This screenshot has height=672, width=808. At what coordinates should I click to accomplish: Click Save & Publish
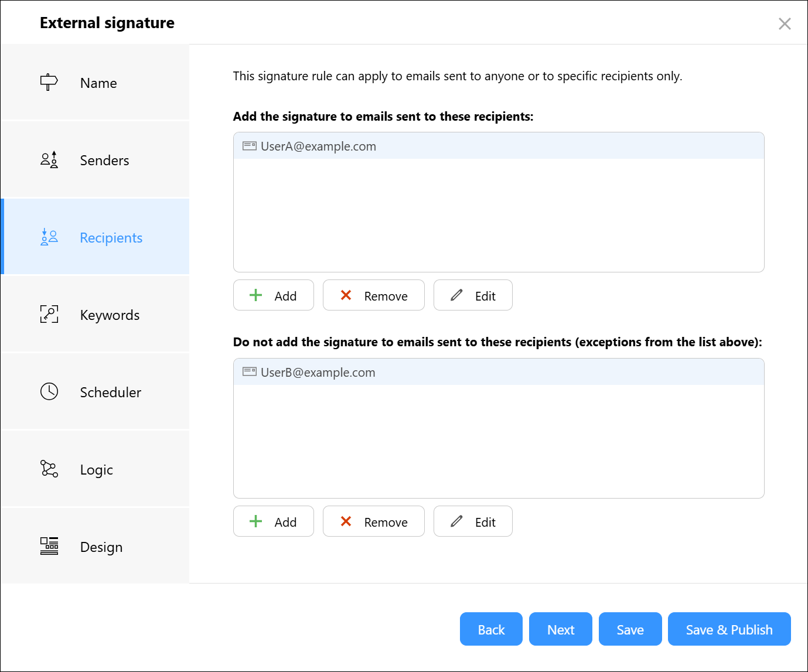[x=729, y=629]
